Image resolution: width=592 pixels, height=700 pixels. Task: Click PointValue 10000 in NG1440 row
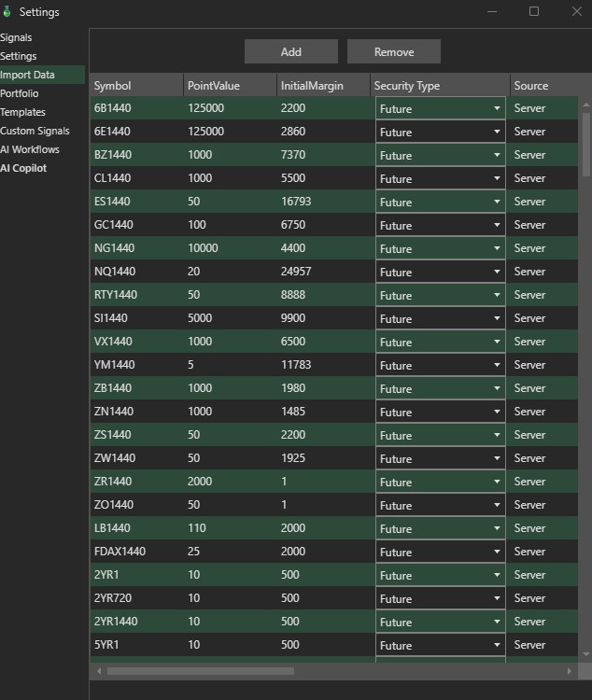click(203, 248)
